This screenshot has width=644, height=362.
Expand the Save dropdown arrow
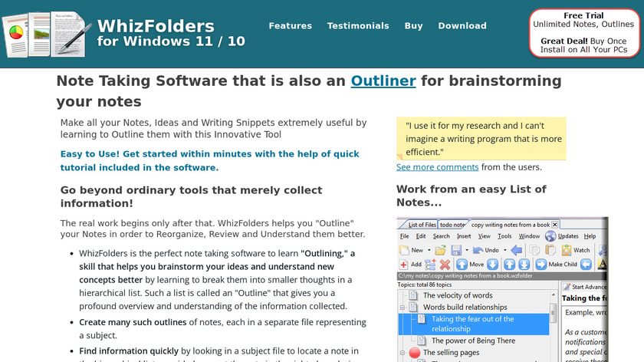point(467,250)
